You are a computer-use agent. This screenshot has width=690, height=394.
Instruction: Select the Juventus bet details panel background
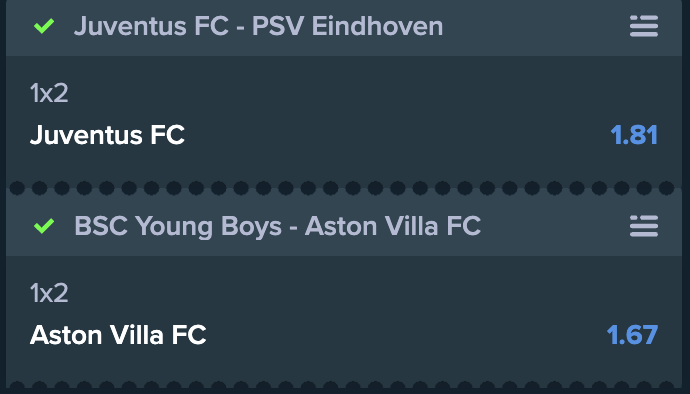click(344, 118)
